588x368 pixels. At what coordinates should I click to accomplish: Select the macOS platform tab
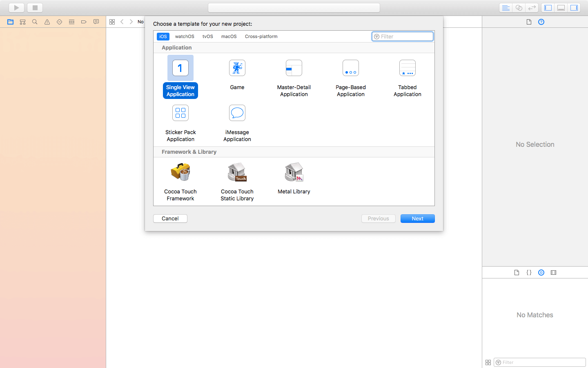click(229, 36)
